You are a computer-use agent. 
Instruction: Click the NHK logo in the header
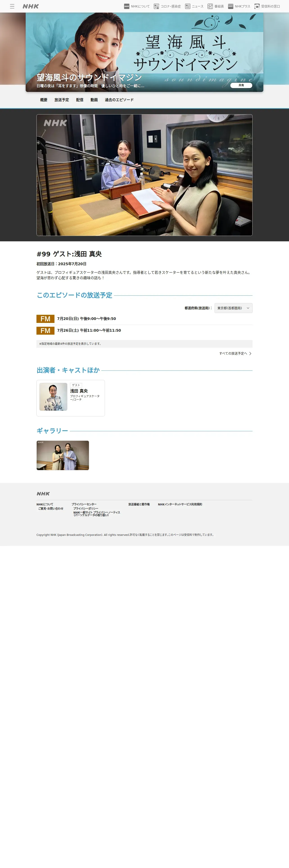tap(31, 6)
